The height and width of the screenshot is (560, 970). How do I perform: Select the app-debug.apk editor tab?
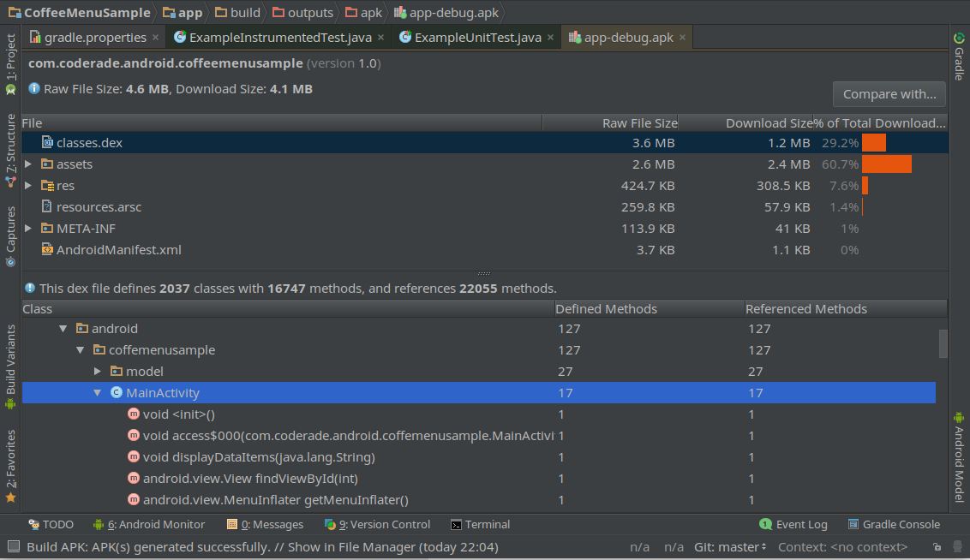pyautogui.click(x=628, y=38)
